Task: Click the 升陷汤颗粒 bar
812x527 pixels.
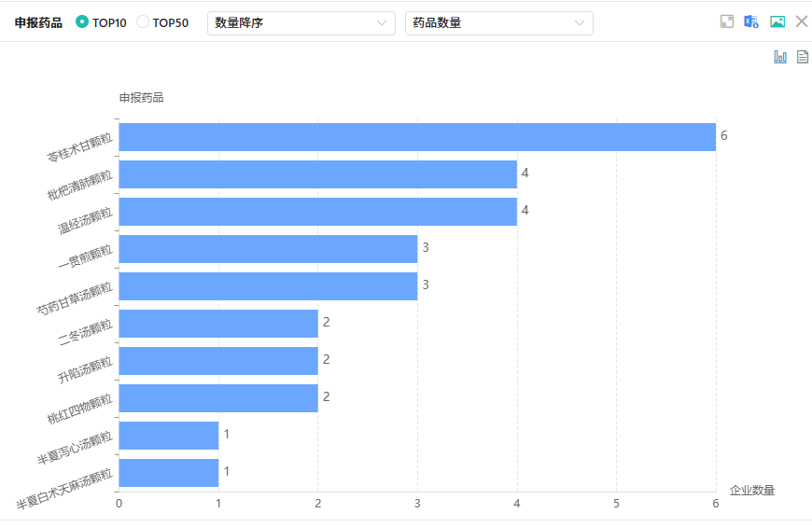Action: [x=218, y=361]
